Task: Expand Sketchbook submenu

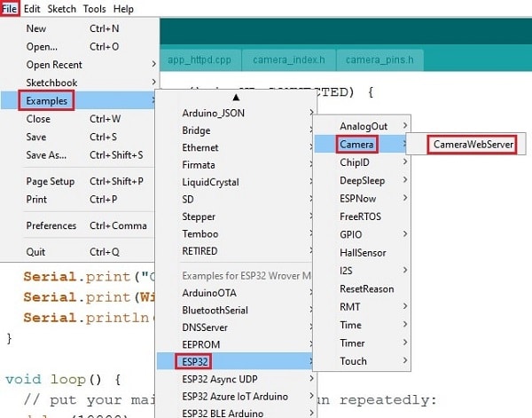Action: (x=80, y=83)
